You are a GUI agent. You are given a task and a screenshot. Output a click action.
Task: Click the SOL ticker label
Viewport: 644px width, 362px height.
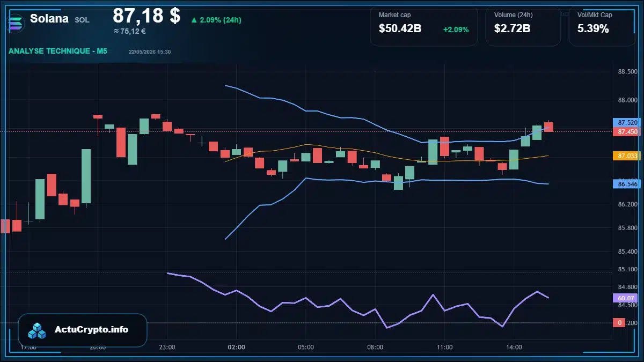[82, 20]
